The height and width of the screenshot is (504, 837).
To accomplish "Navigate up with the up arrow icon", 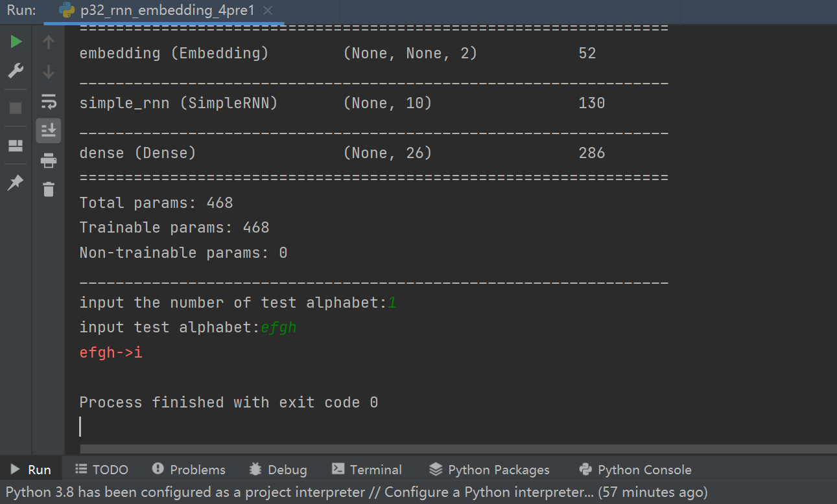I will [x=49, y=42].
